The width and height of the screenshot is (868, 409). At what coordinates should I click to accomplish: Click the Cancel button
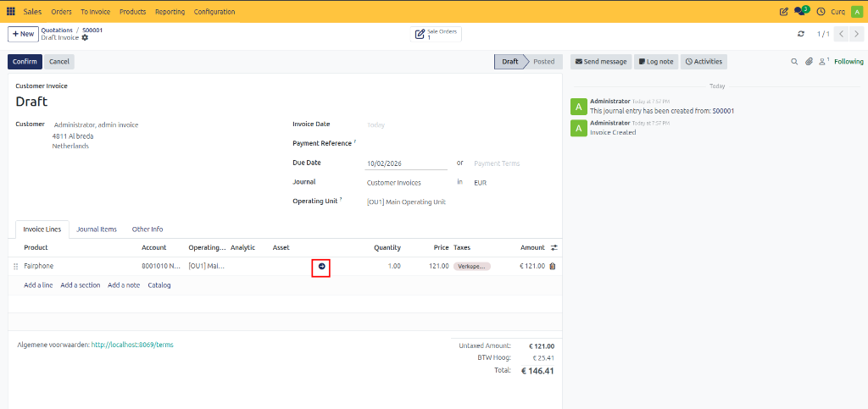59,61
